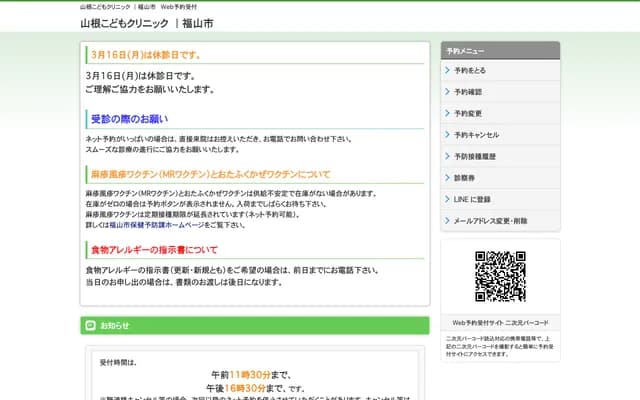Click chevron icon beside 予防接種履歴
The height and width of the screenshot is (400, 640).
click(x=447, y=156)
